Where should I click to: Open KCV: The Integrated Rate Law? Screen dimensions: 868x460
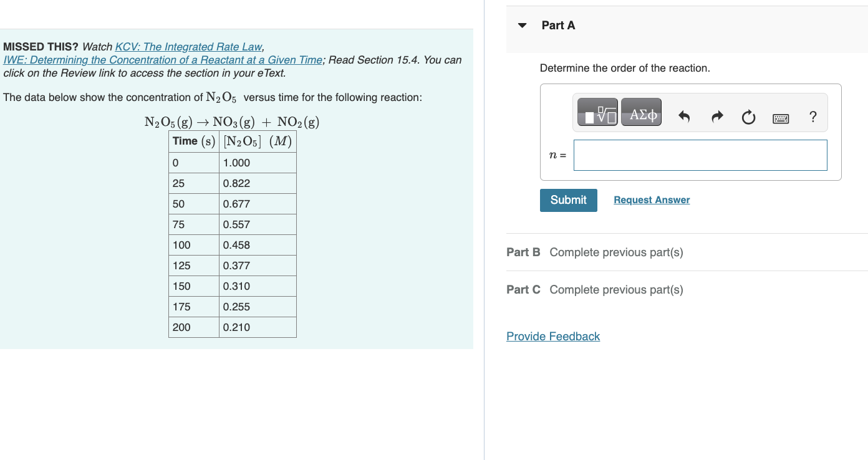[x=188, y=46]
